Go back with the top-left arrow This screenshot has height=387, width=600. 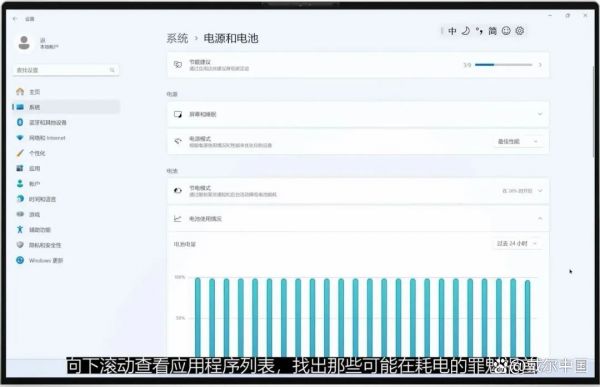15,19
